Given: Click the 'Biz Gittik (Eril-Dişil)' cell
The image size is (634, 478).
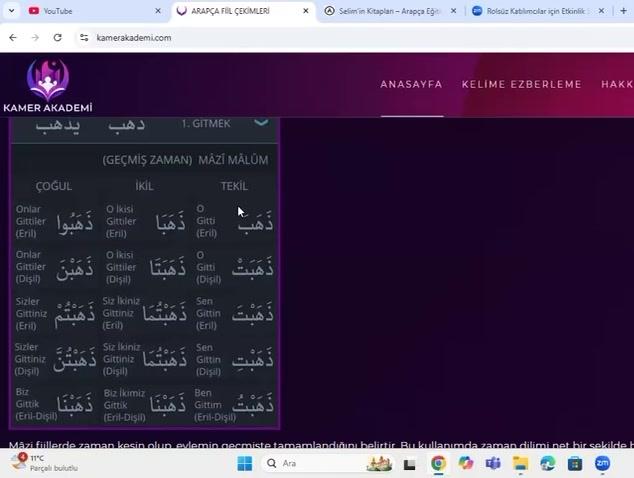Looking at the screenshot, I should click(55, 405).
